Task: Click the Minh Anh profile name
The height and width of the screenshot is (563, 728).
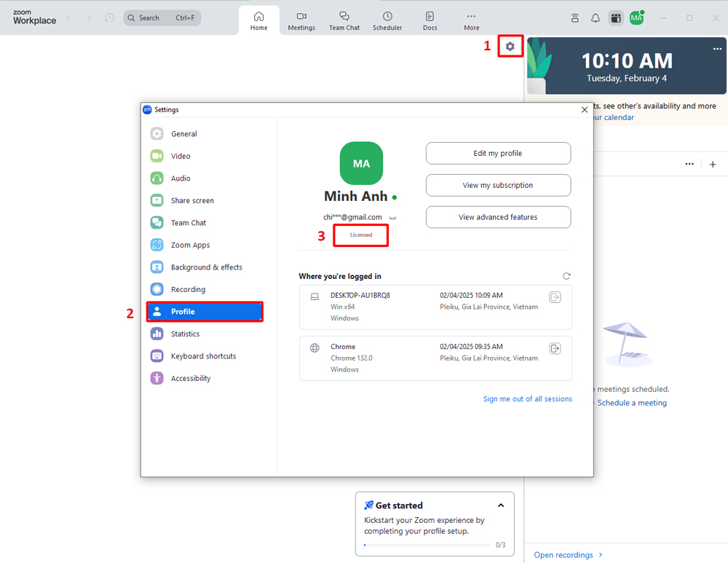Action: click(x=356, y=197)
